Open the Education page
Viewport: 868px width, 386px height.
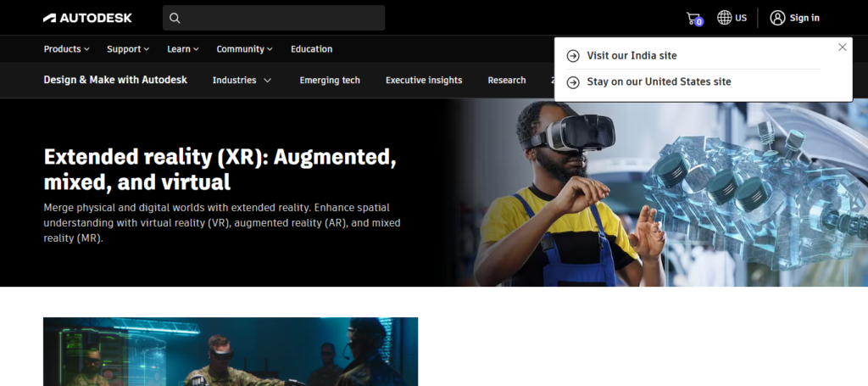pyautogui.click(x=312, y=48)
